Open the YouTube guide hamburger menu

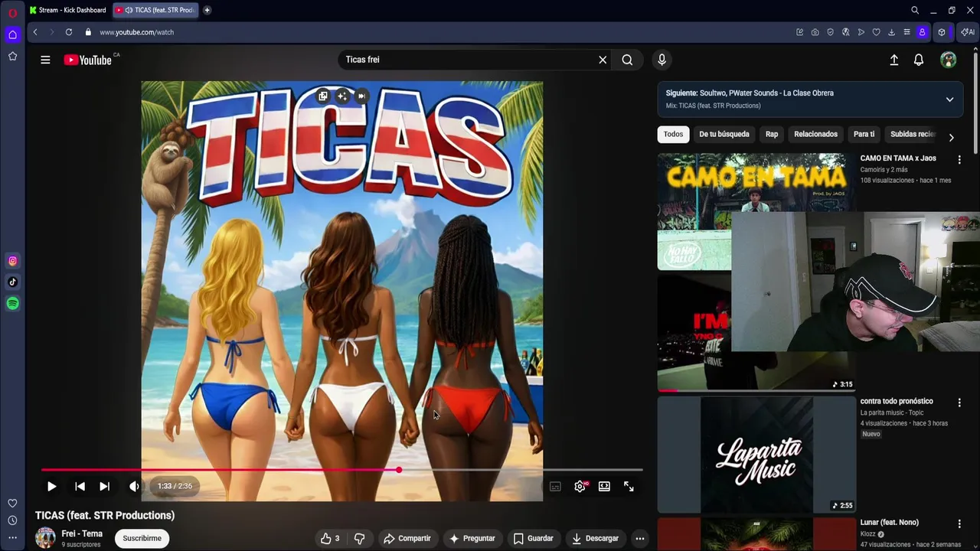pos(45,60)
